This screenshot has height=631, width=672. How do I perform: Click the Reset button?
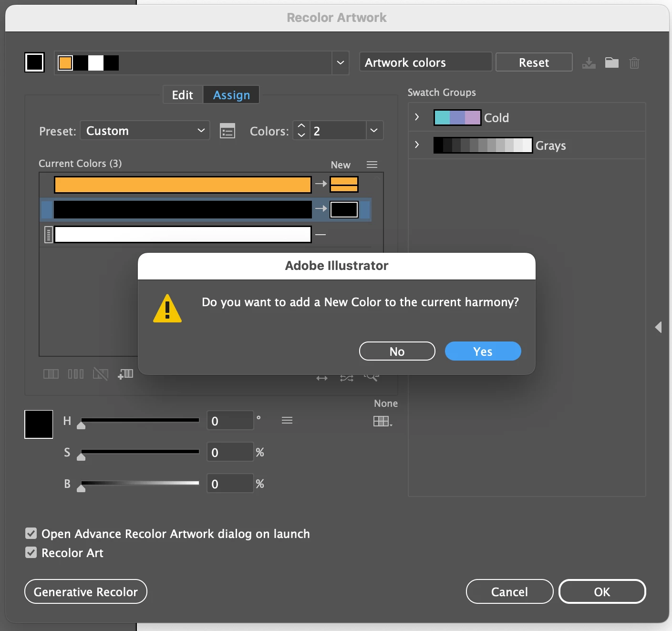pyautogui.click(x=534, y=62)
